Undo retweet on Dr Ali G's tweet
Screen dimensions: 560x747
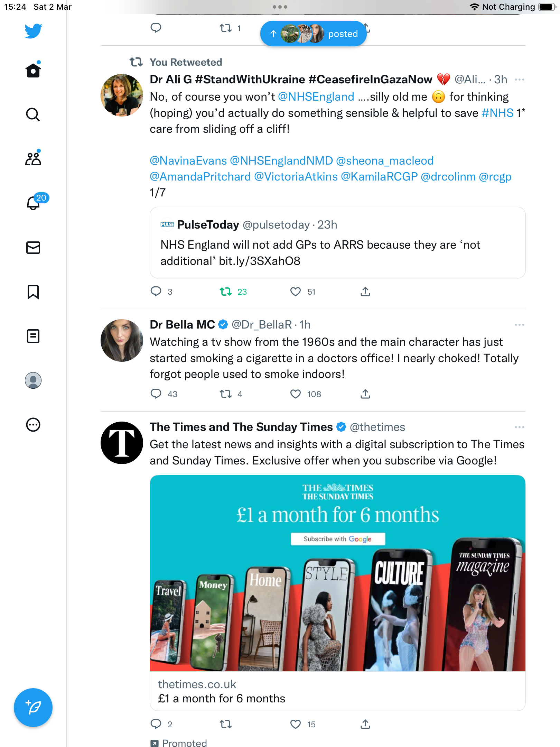click(x=233, y=292)
